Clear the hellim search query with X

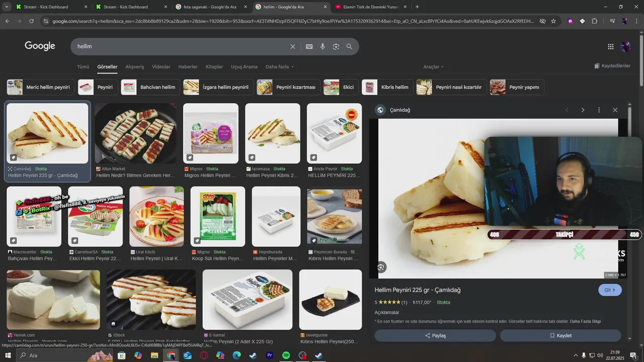pos(293,46)
